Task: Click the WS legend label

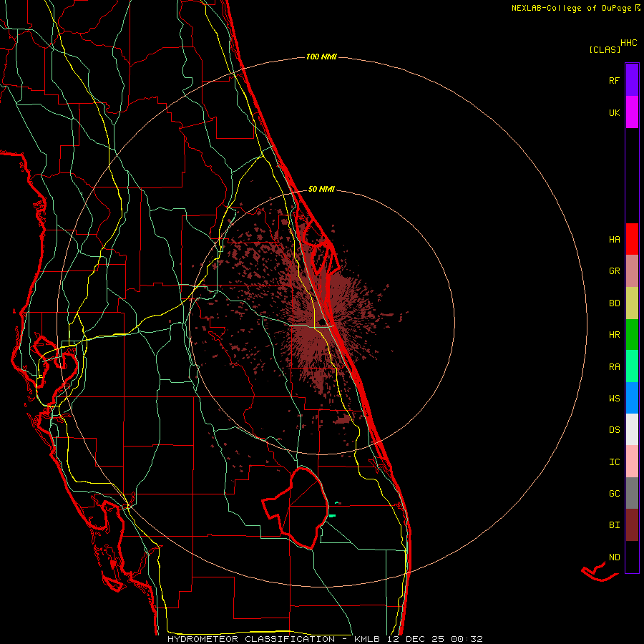Action: (x=614, y=398)
